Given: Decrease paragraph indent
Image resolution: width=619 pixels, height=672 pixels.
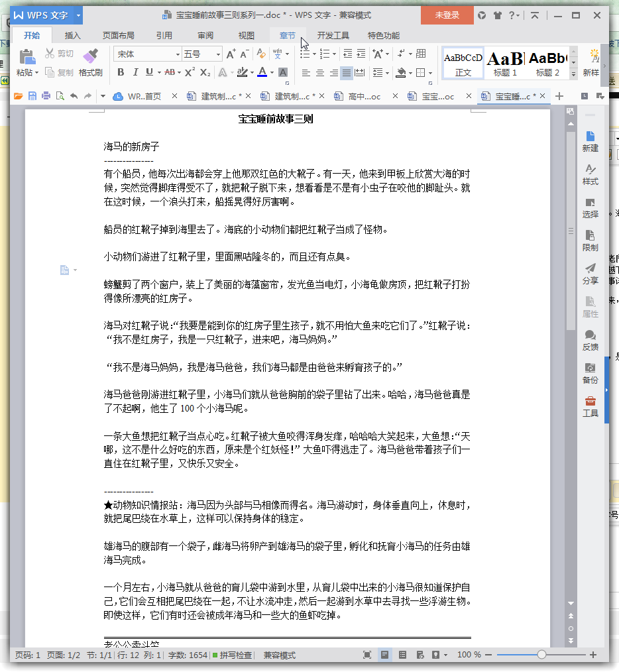Looking at the screenshot, I should (348, 54).
